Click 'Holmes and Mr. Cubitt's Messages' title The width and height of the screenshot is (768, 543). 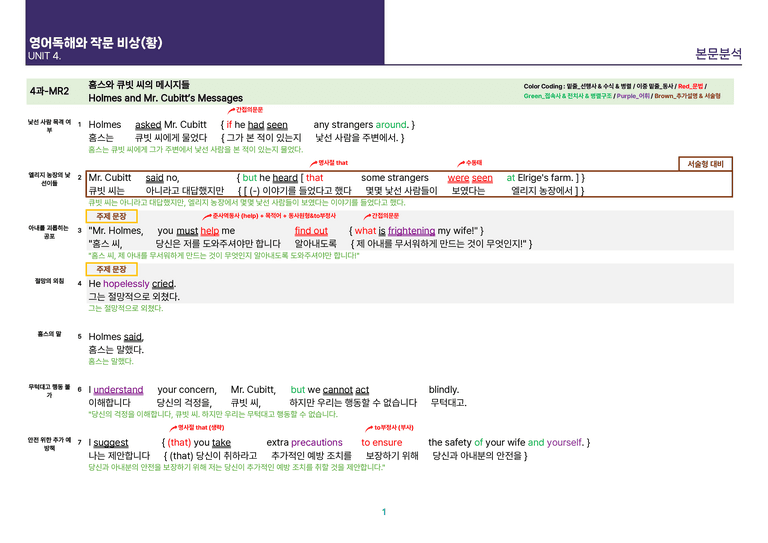click(166, 98)
